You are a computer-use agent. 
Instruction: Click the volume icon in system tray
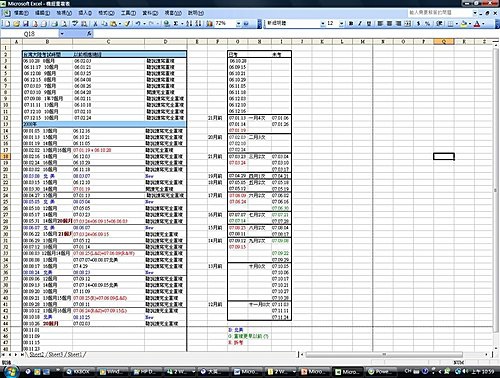point(466,371)
